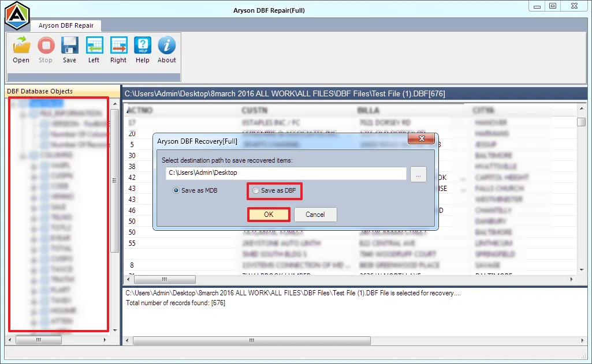Image resolution: width=592 pixels, height=364 pixels.
Task: Click the data grid scroll right arrow
Action: pos(572,280)
